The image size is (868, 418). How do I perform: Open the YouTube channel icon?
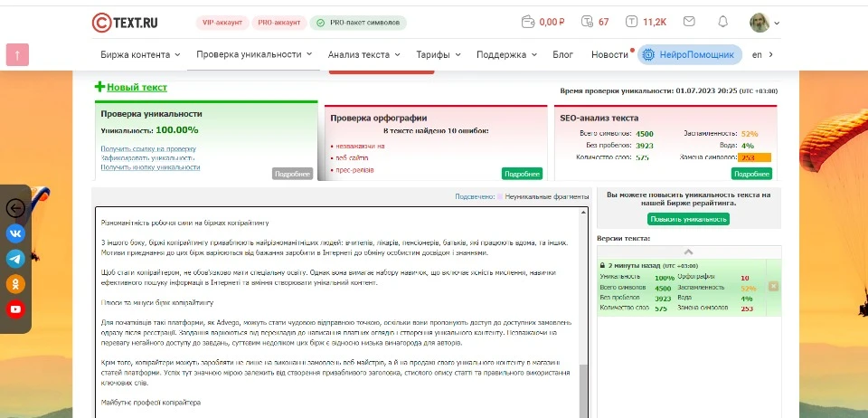[x=15, y=309]
